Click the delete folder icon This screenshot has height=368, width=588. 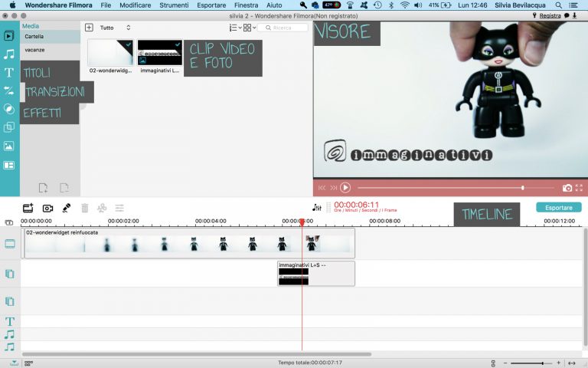[64, 187]
